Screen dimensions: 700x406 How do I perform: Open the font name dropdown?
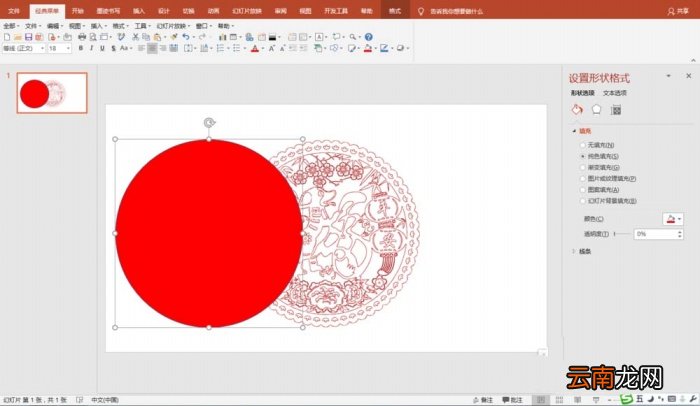click(x=42, y=48)
